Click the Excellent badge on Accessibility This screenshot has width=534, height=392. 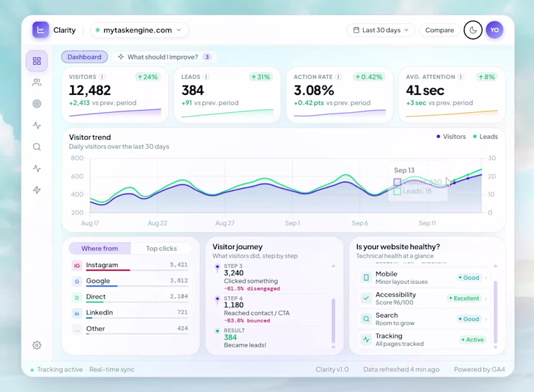click(464, 299)
